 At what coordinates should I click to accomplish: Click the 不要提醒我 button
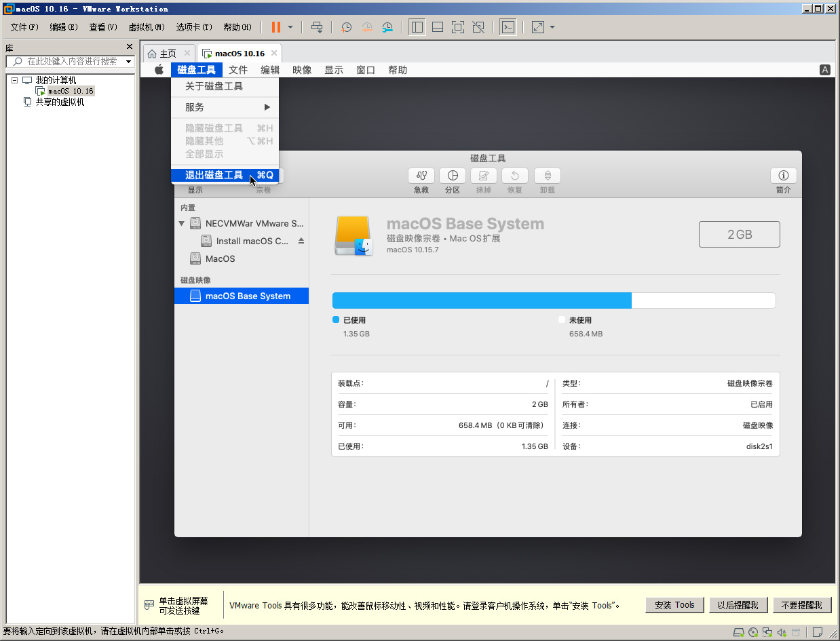point(801,605)
